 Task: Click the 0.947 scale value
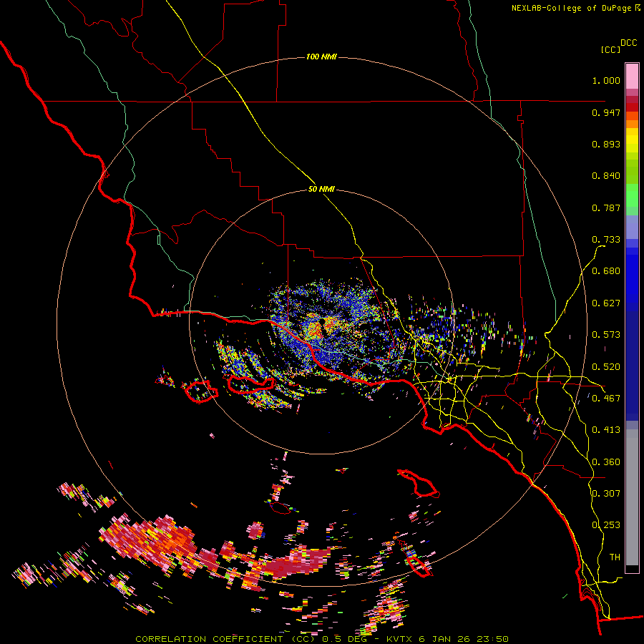(606, 112)
